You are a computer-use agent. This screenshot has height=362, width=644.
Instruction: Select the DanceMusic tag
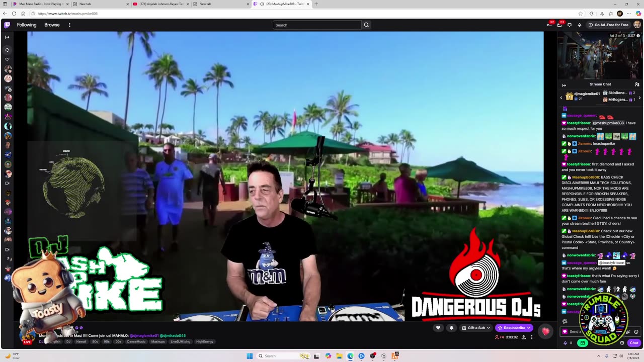[x=136, y=342]
